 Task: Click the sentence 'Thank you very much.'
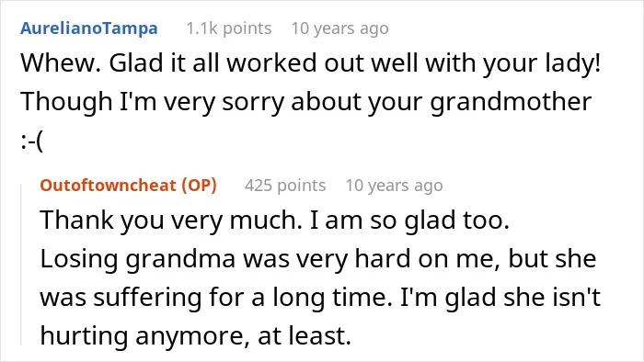coord(171,221)
